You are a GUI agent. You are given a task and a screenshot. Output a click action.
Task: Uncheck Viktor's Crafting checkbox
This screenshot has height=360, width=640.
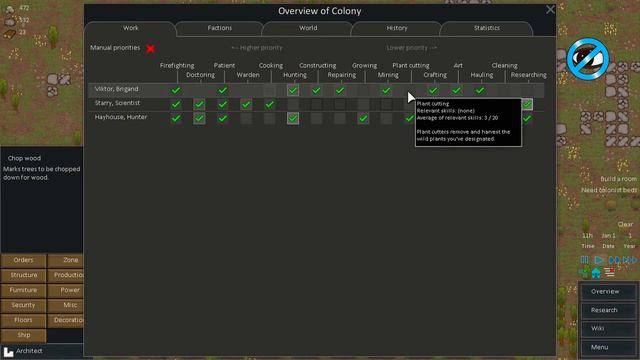click(433, 90)
